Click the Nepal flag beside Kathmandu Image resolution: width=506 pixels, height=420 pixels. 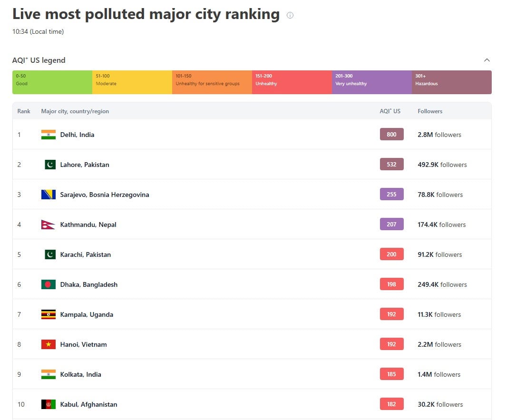(x=48, y=225)
